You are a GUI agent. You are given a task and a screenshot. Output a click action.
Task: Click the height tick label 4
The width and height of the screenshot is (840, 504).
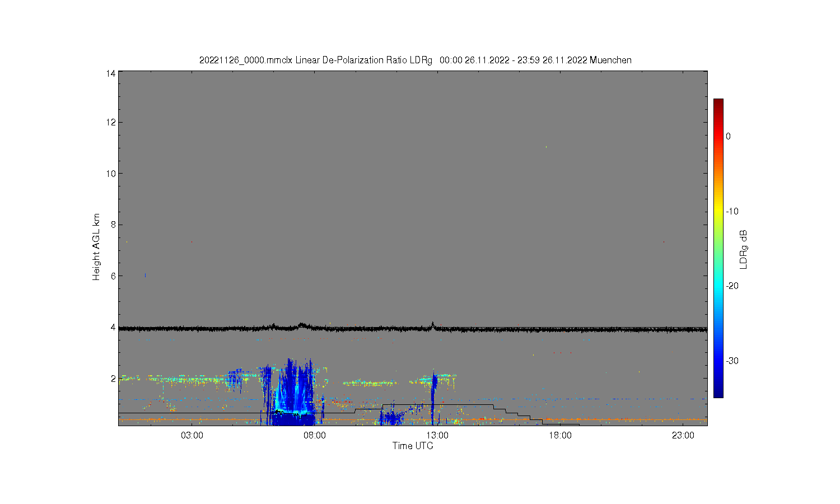pyautogui.click(x=113, y=327)
